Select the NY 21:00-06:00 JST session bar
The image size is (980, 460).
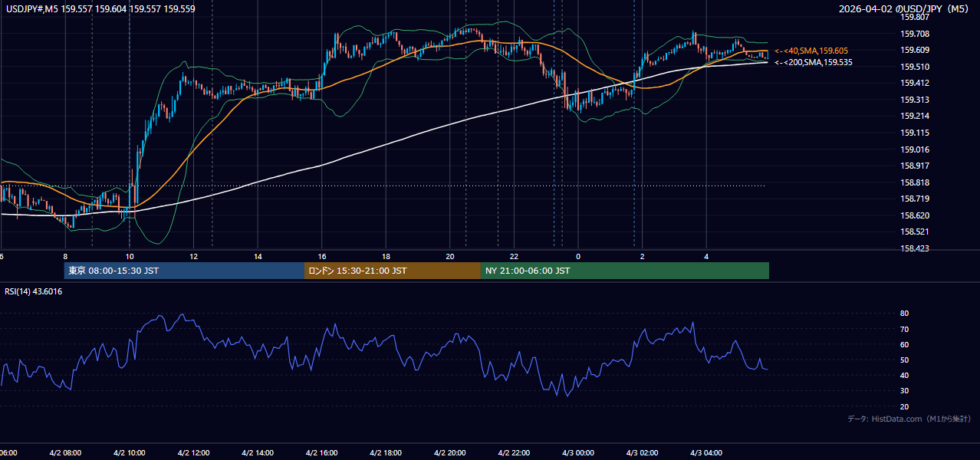(x=625, y=271)
